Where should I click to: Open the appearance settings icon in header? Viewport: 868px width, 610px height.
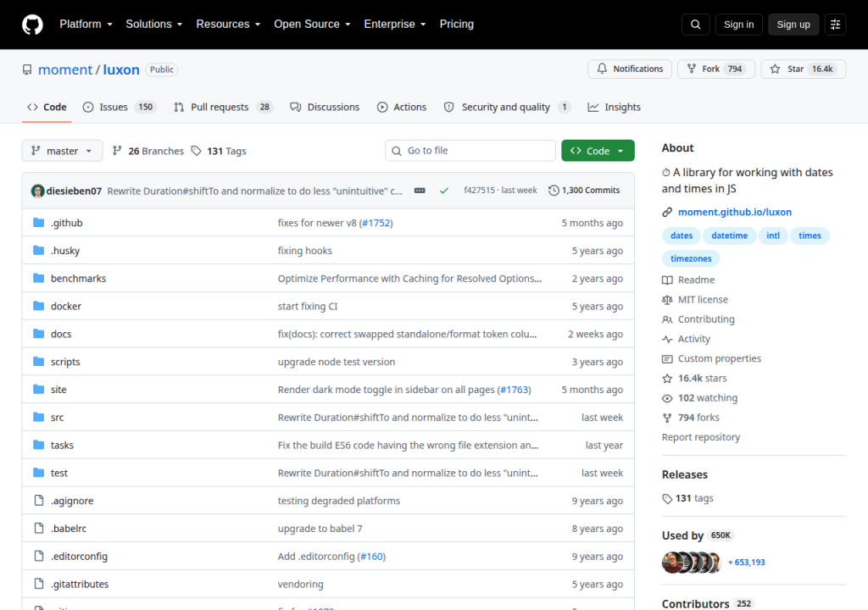point(835,25)
